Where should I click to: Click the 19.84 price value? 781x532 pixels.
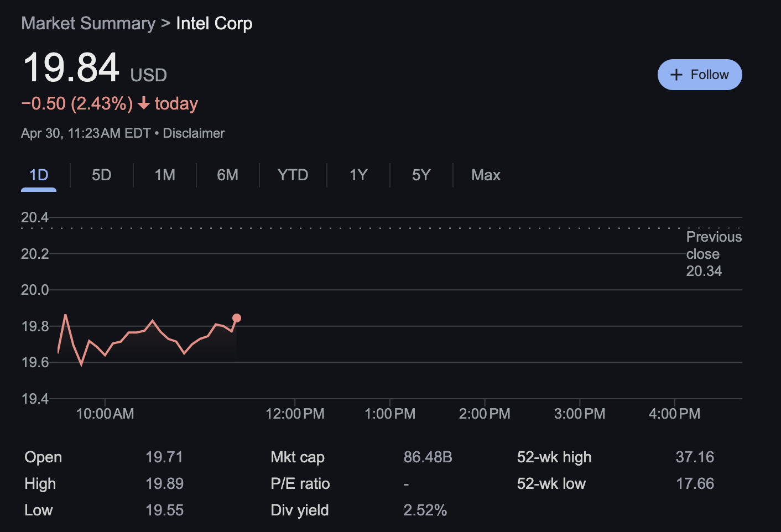pyautogui.click(x=71, y=67)
